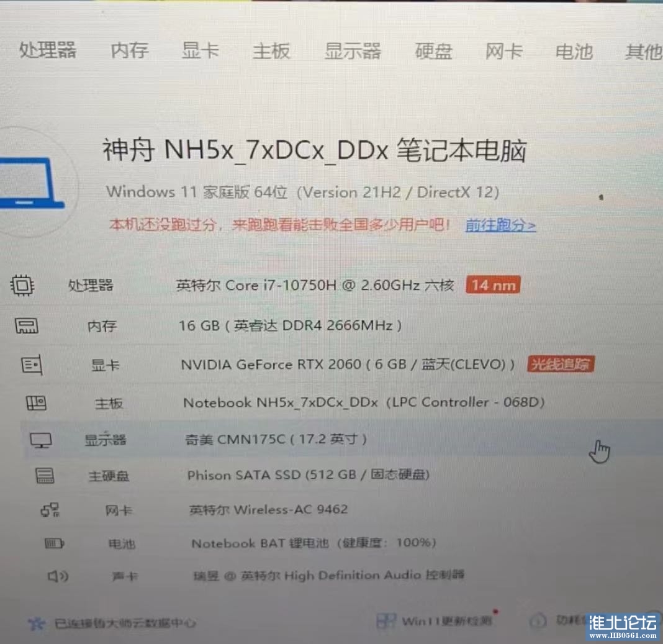The image size is (663, 644).
Task: Click the main hard disk icon
Action: click(45, 476)
